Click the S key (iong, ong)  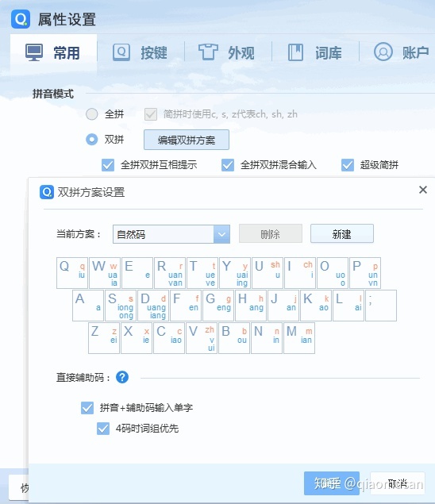pos(121,306)
